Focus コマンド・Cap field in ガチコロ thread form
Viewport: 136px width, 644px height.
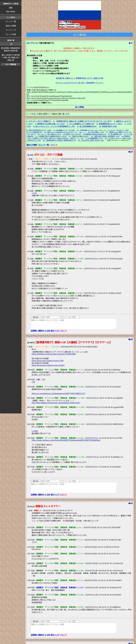coord(70,317)
